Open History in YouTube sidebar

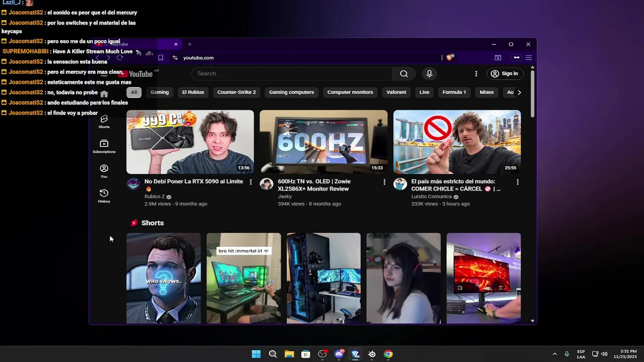(x=104, y=196)
